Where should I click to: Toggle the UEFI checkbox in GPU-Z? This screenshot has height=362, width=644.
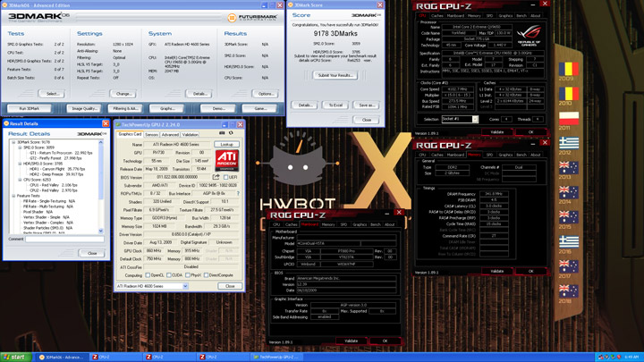click(226, 177)
